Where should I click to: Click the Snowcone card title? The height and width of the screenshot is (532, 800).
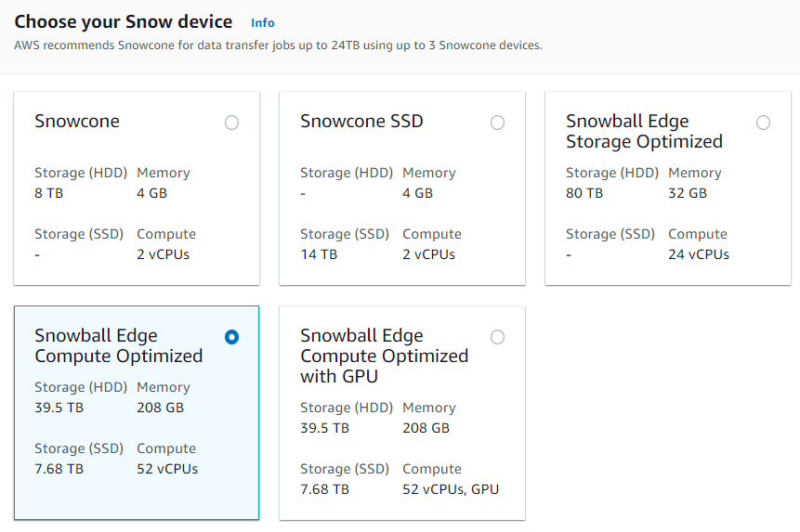point(77,122)
